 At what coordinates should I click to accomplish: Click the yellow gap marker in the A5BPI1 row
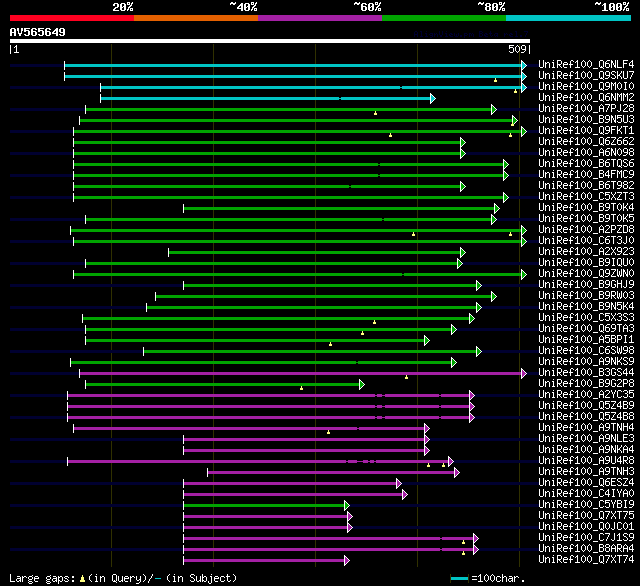331,344
